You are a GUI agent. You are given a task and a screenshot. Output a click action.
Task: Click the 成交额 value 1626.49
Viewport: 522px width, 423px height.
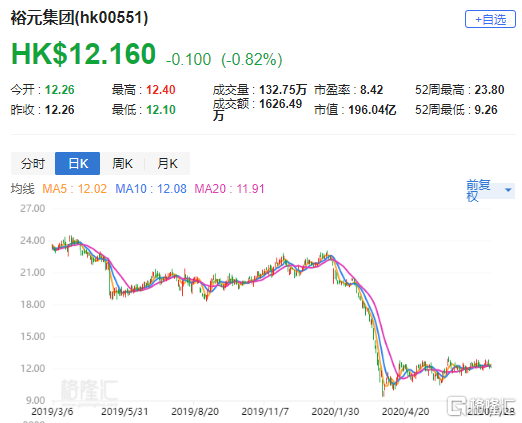[280, 104]
